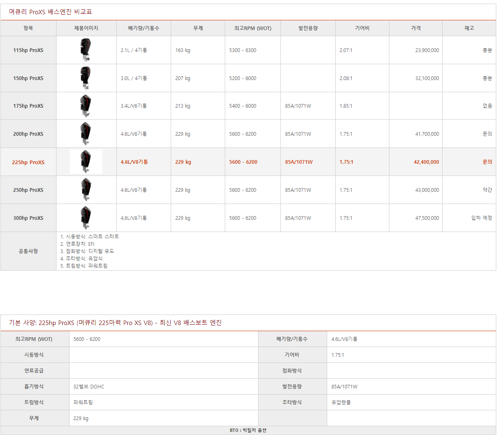
Task: Click the 32밸브 DOHC spec value
Action: click(89, 387)
